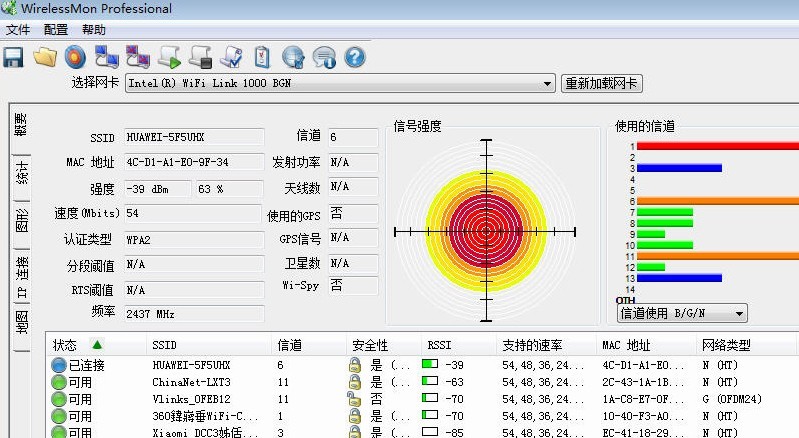Click green status icon of ChinaNet-LXT3 row
799x438 pixels.
pos(59,382)
